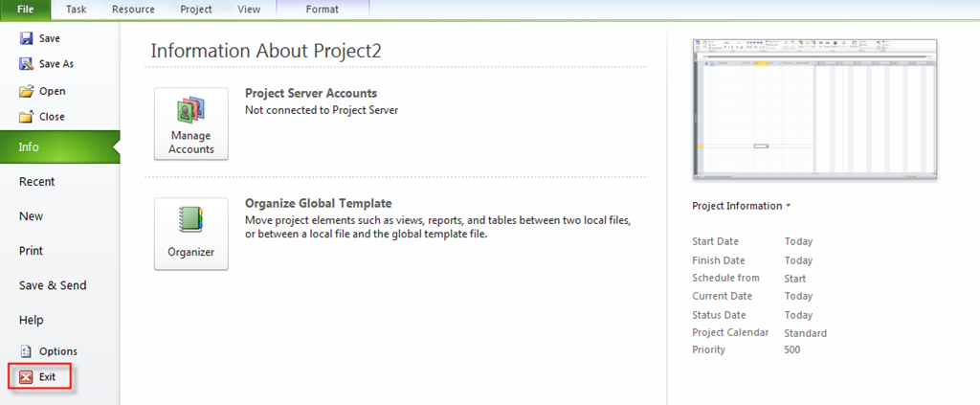
Task: Click the Close folder icon
Action: coord(26,117)
